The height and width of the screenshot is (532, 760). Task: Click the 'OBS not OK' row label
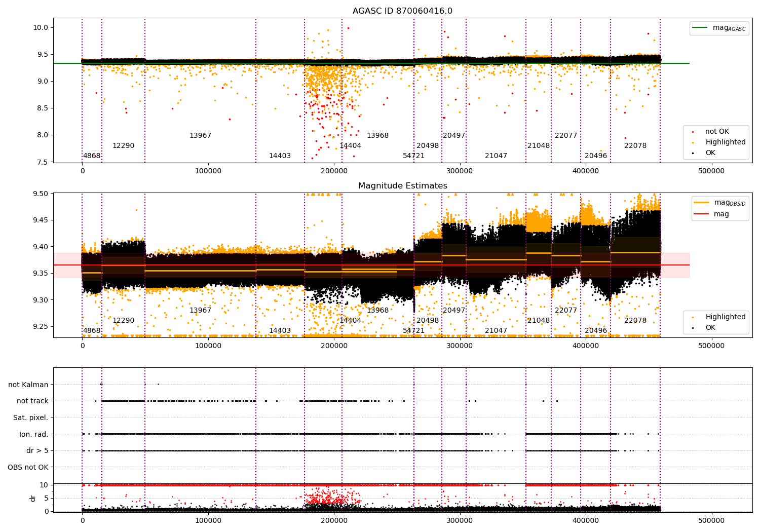(x=28, y=467)
